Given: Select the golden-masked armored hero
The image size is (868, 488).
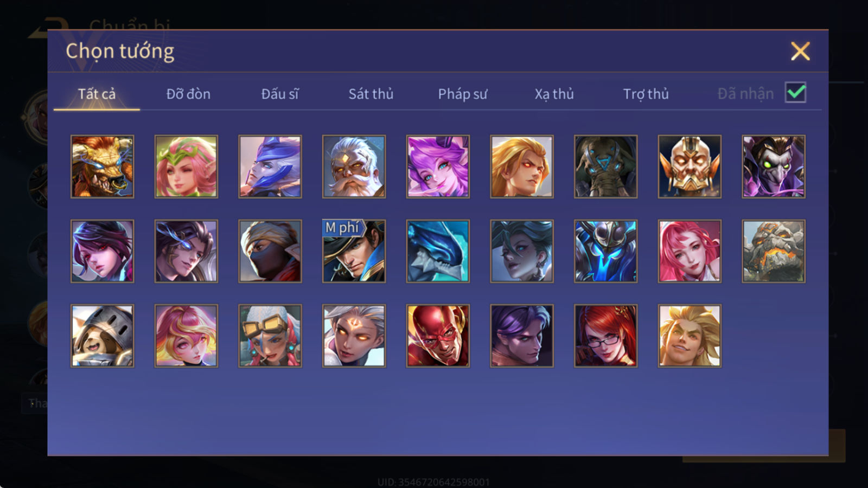Looking at the screenshot, I should (x=690, y=166).
